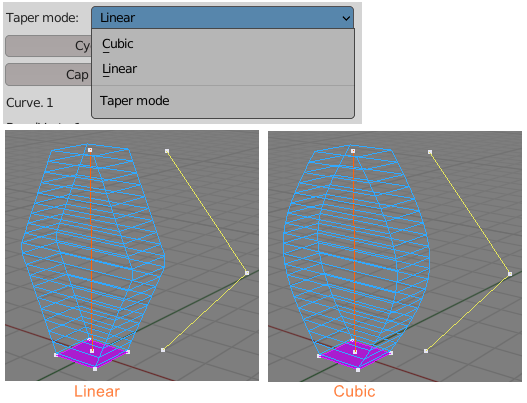
Task: Toggle the partially hidden Cy button
Action: (x=48, y=46)
